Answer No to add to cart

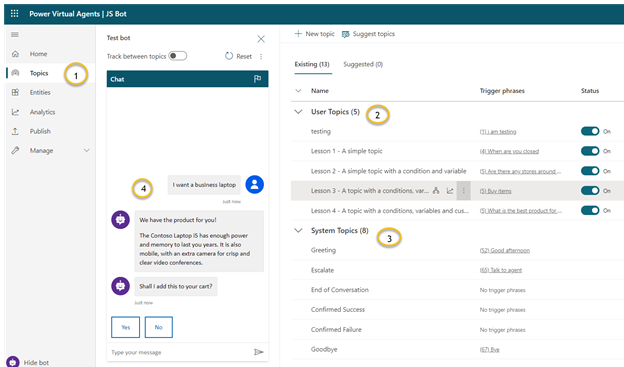[159, 327]
